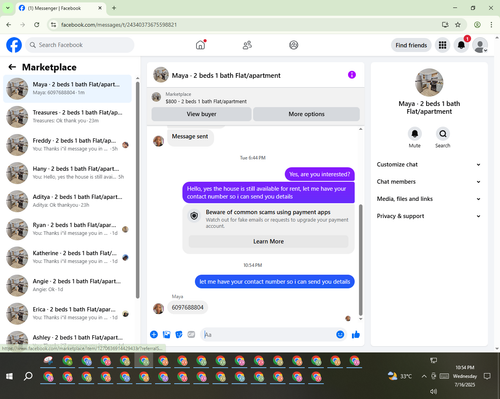The image size is (500, 399).
Task: Open Freddy conversation in list
Action: tap(68, 145)
